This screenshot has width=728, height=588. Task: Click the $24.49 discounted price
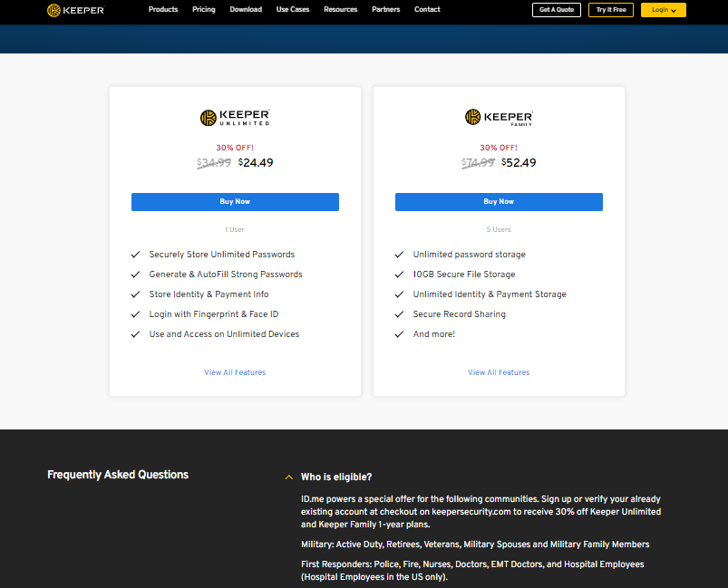(256, 162)
